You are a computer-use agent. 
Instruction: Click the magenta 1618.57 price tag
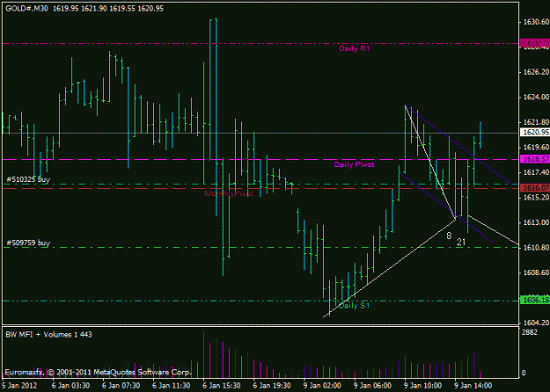[x=534, y=159]
